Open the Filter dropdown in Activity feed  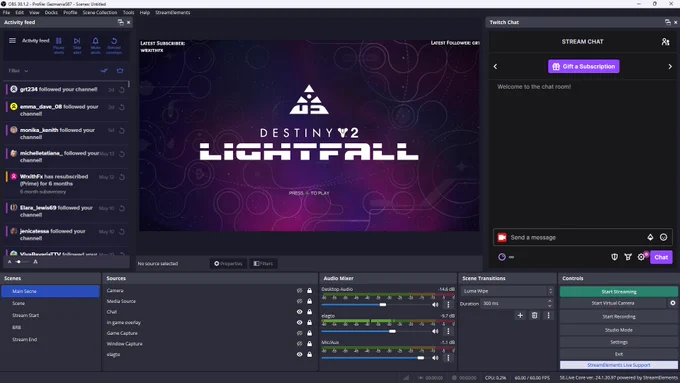click(x=18, y=71)
